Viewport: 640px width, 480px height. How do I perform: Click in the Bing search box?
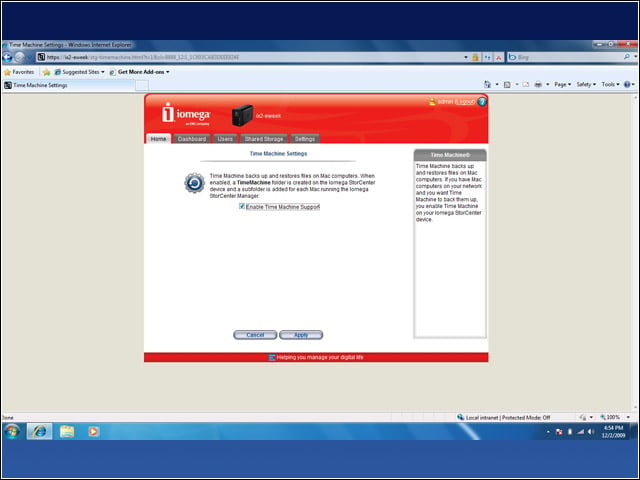coord(565,58)
